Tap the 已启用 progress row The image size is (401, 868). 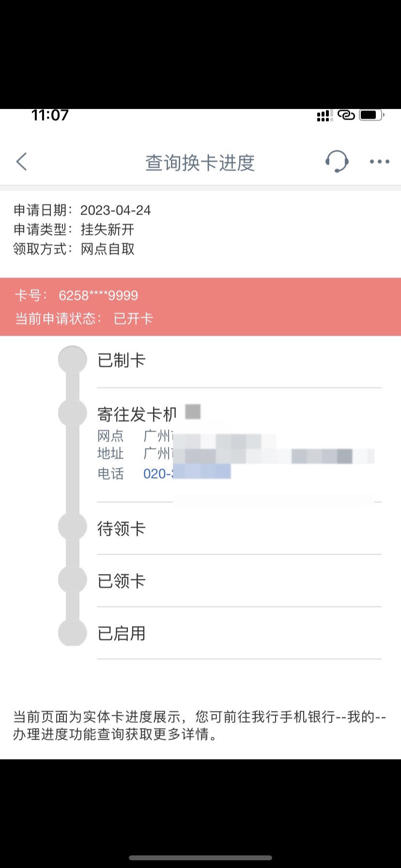point(239,633)
